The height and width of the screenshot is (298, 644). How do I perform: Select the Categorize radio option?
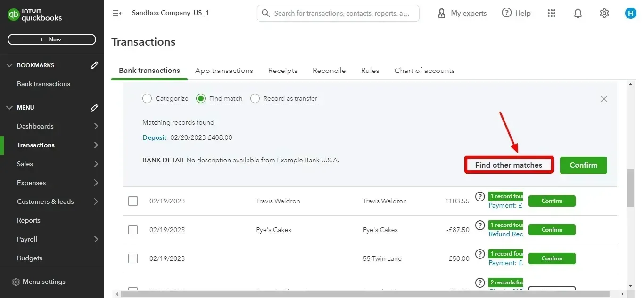point(147,98)
